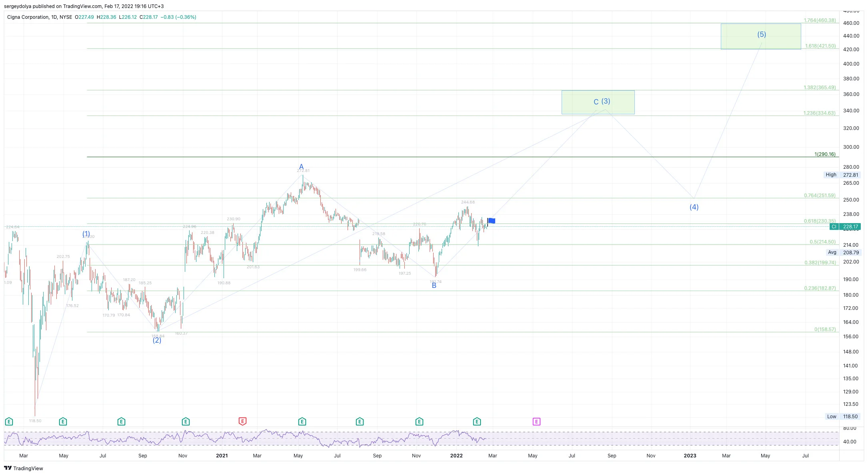Click the Avg 208.79 axis label
The height and width of the screenshot is (475, 868).
pyautogui.click(x=843, y=252)
